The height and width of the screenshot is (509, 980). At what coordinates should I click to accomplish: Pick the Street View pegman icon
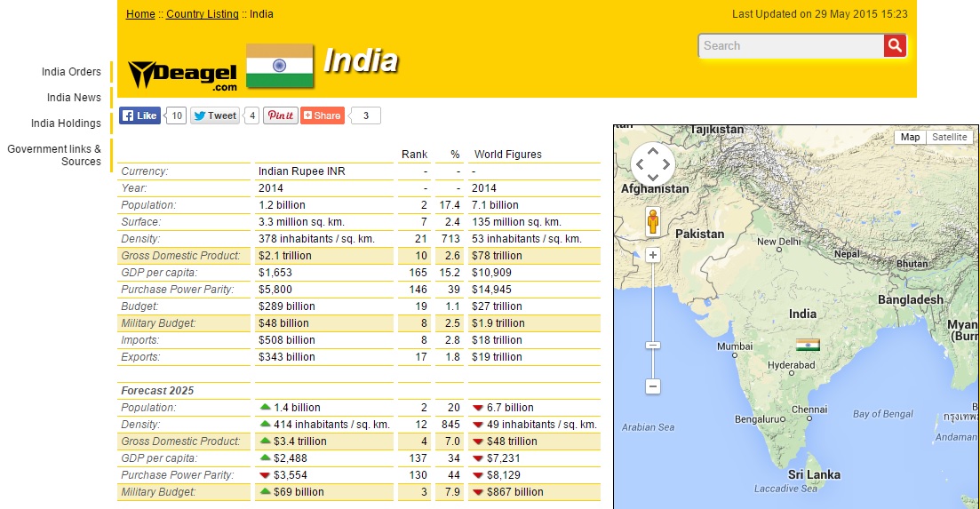point(653,222)
